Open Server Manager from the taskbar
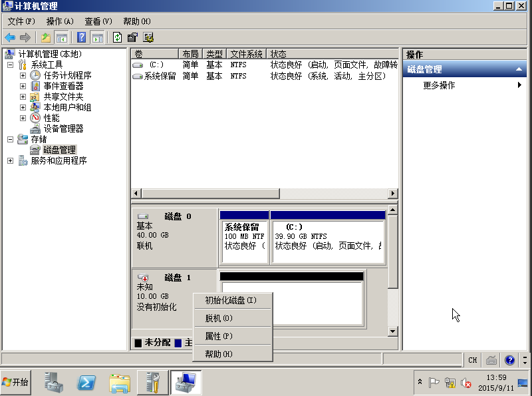532x396 pixels. tap(54, 382)
